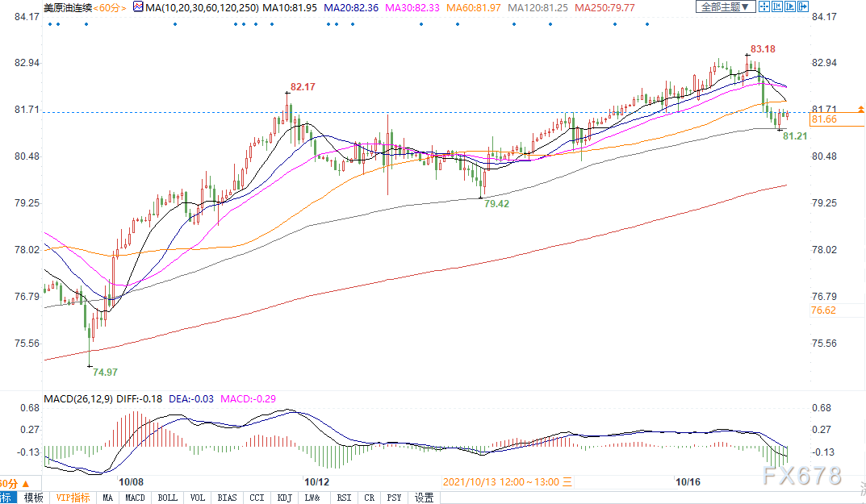Click the 10/12 date marker on the time axis

tap(317, 482)
